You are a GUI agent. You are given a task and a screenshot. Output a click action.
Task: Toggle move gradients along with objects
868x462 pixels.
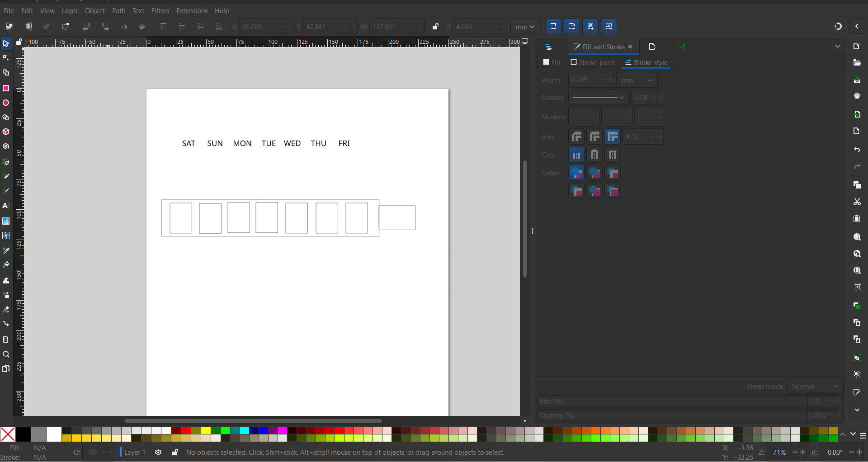coord(590,27)
